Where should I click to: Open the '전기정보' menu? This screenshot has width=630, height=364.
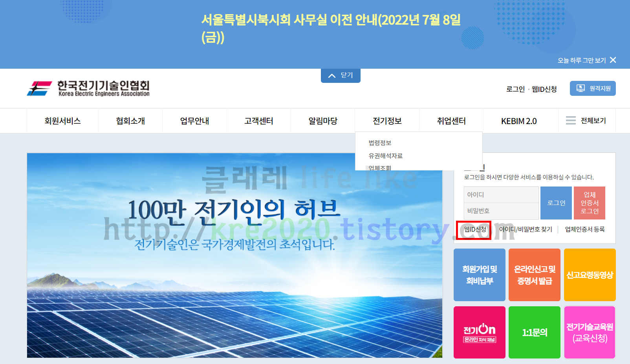[x=387, y=121]
